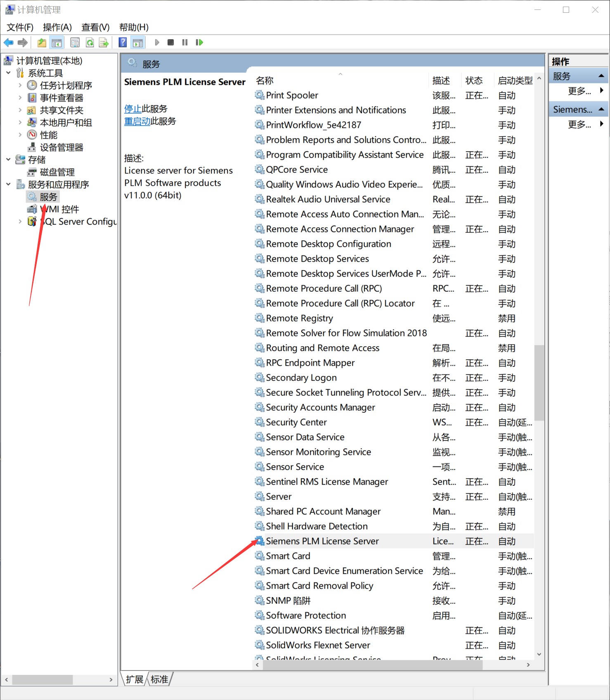Click the Forward arrow toolbar icon
Viewport: 610px width, 700px height.
click(23, 43)
